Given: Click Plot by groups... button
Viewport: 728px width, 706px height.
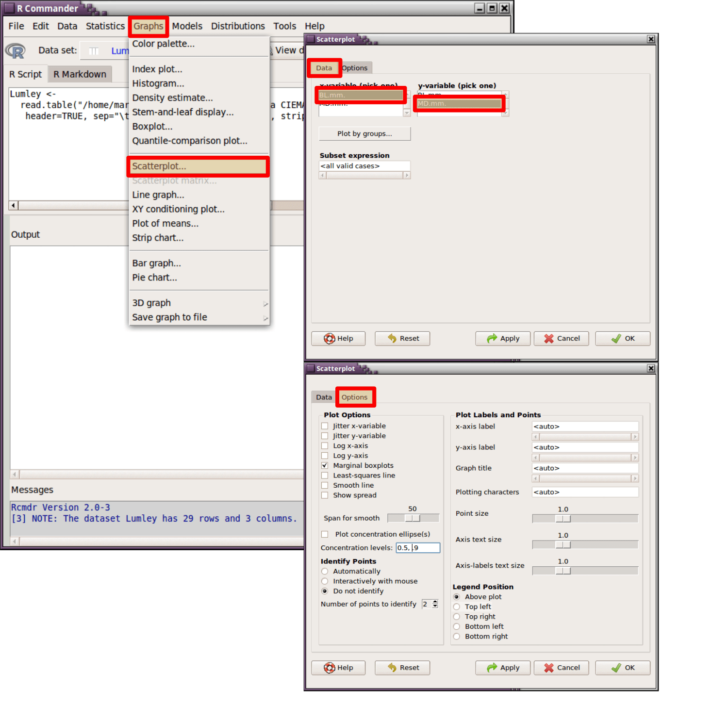Looking at the screenshot, I should point(364,134).
